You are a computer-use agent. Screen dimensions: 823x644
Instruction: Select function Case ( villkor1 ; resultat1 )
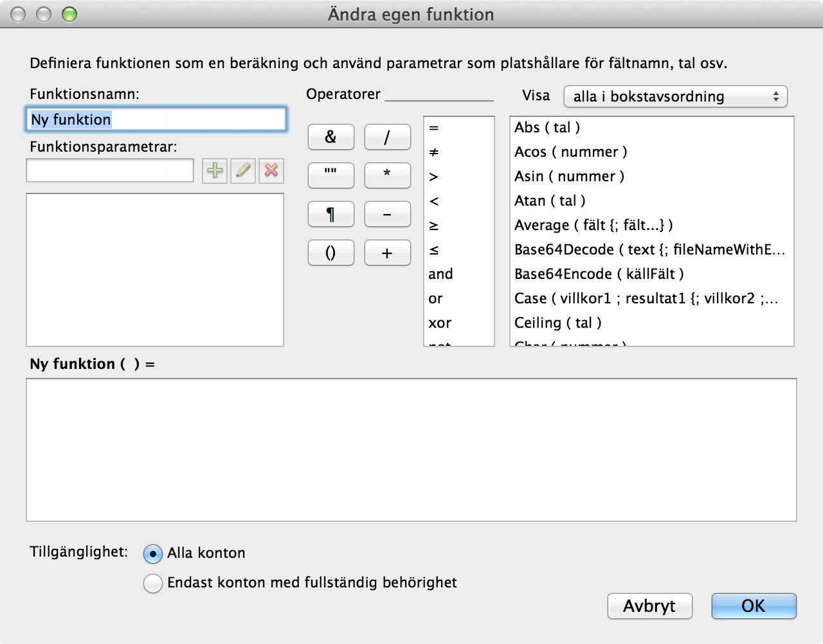coord(651,299)
